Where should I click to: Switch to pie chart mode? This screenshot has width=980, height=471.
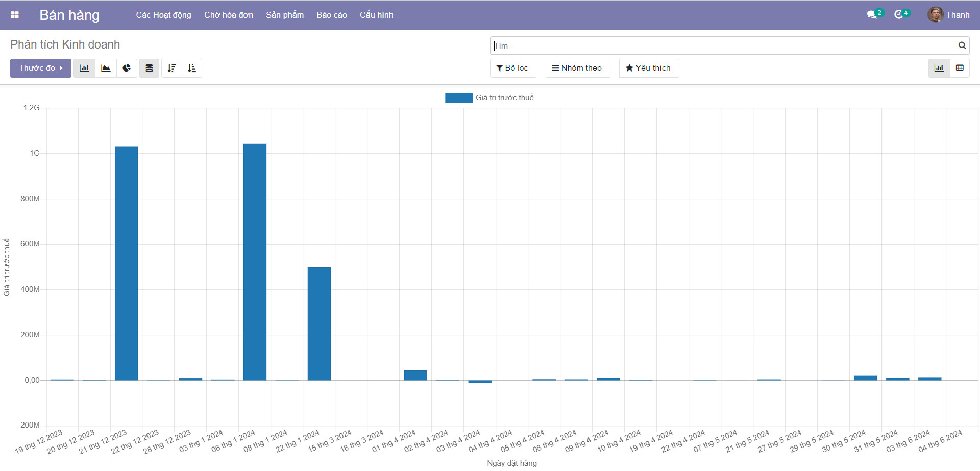click(x=127, y=68)
